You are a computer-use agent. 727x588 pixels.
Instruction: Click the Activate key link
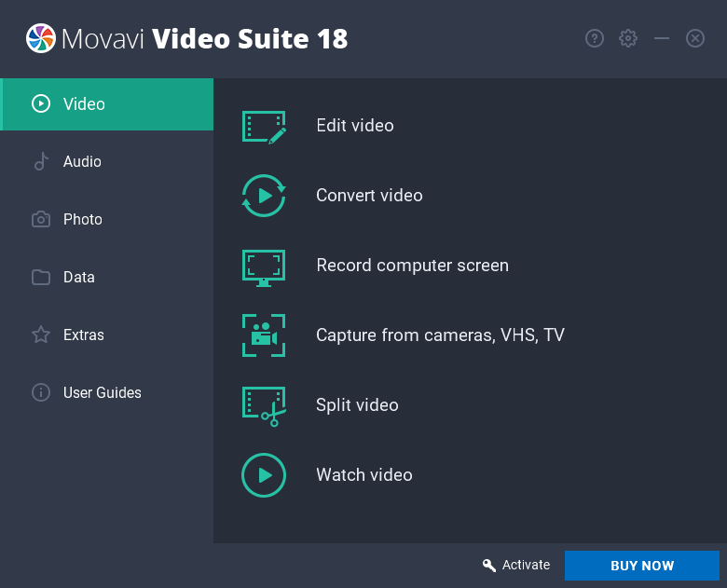(516, 565)
